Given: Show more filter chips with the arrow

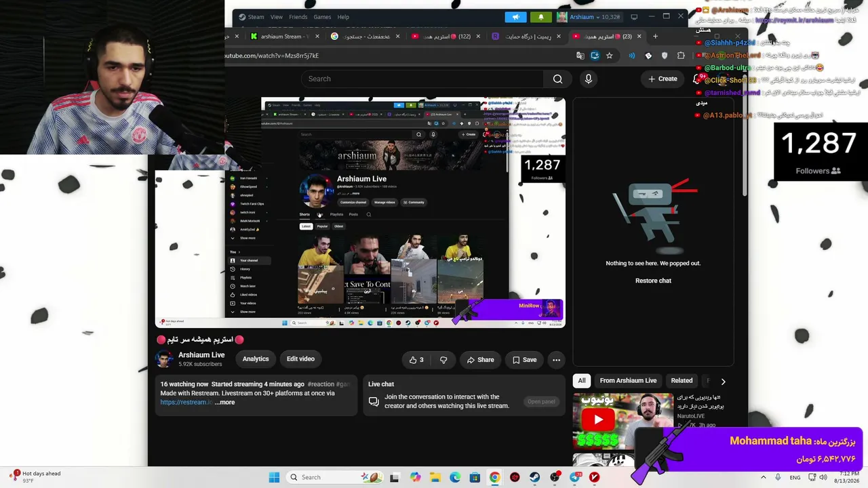Looking at the screenshot, I should 723,381.
